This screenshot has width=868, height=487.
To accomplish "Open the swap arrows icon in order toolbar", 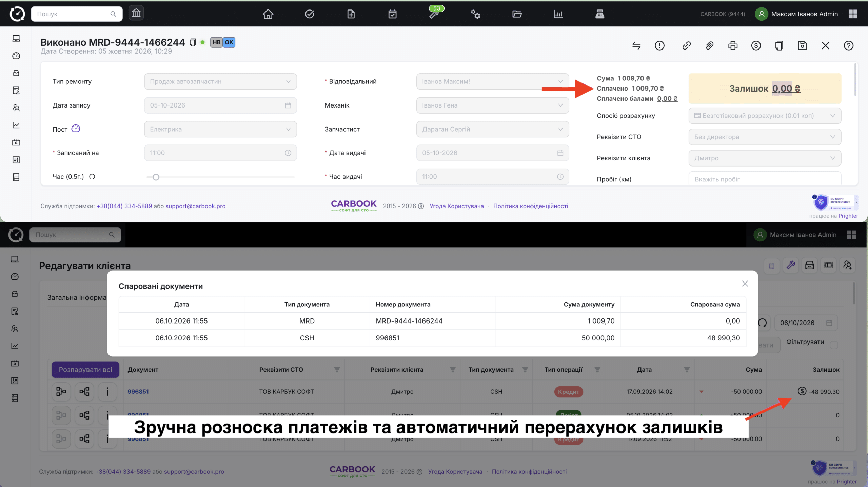I will [x=636, y=45].
